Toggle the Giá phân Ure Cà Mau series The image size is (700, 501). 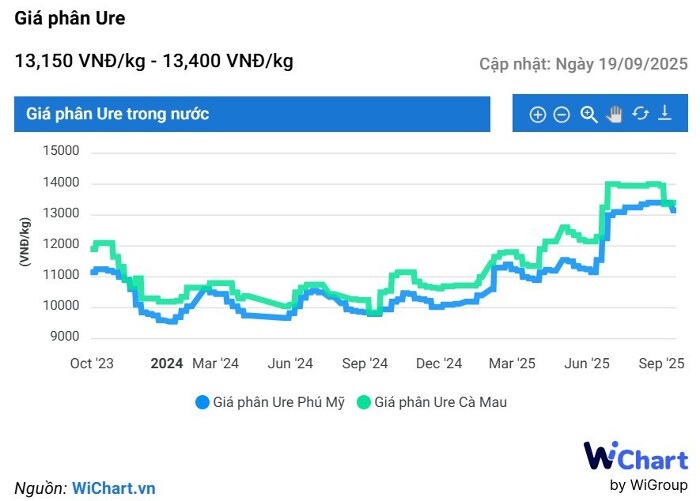coord(446,402)
